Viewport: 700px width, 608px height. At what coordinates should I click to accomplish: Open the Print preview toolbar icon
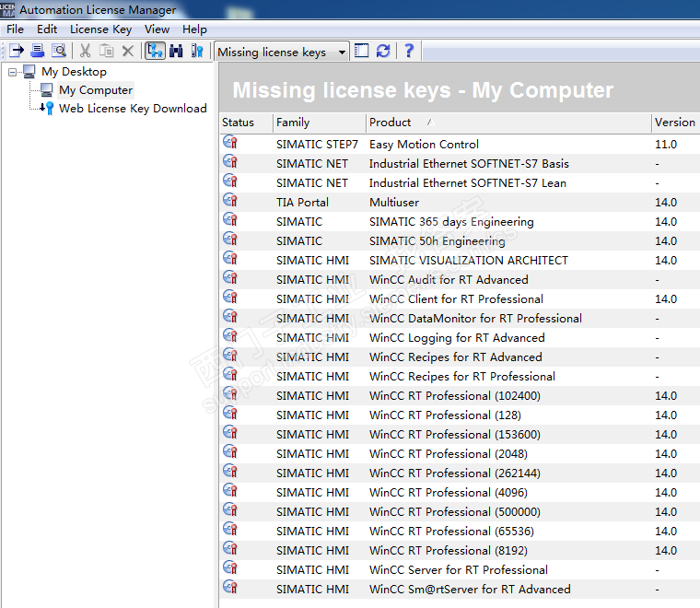tap(59, 51)
